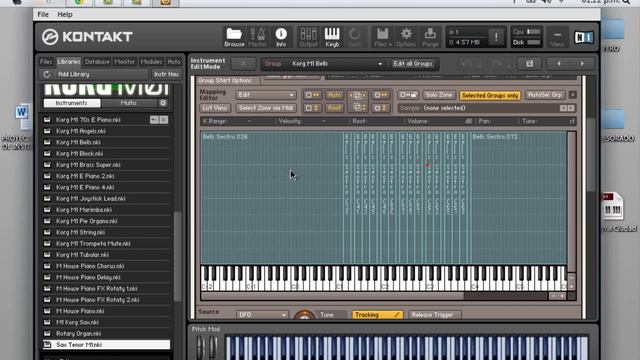Toggle Selected Groups only

pos(490,95)
